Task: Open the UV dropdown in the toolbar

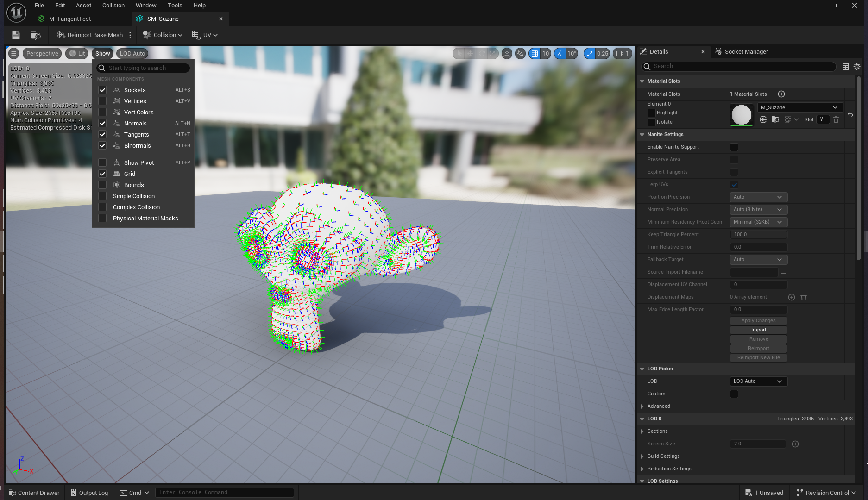Action: (x=205, y=35)
